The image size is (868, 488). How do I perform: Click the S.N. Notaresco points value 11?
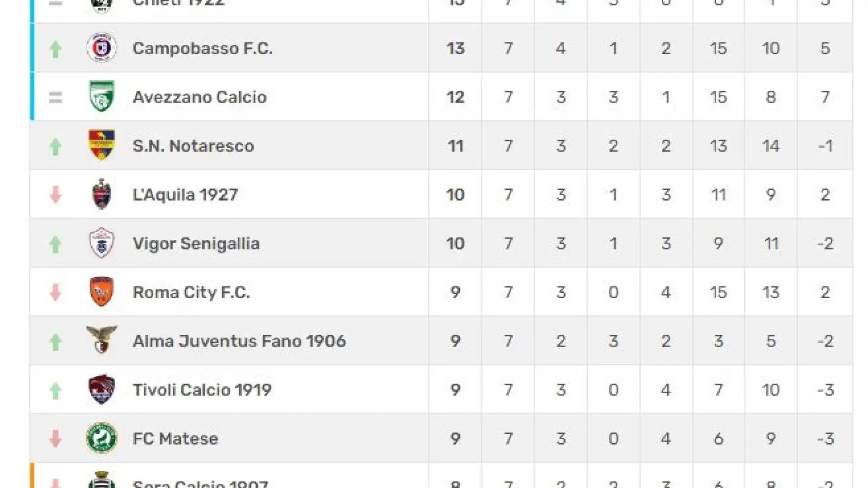click(x=455, y=146)
